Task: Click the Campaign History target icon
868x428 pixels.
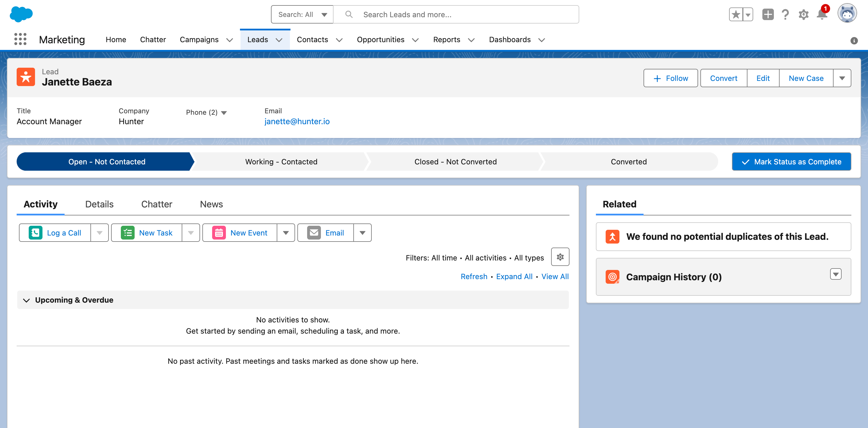Action: point(612,277)
